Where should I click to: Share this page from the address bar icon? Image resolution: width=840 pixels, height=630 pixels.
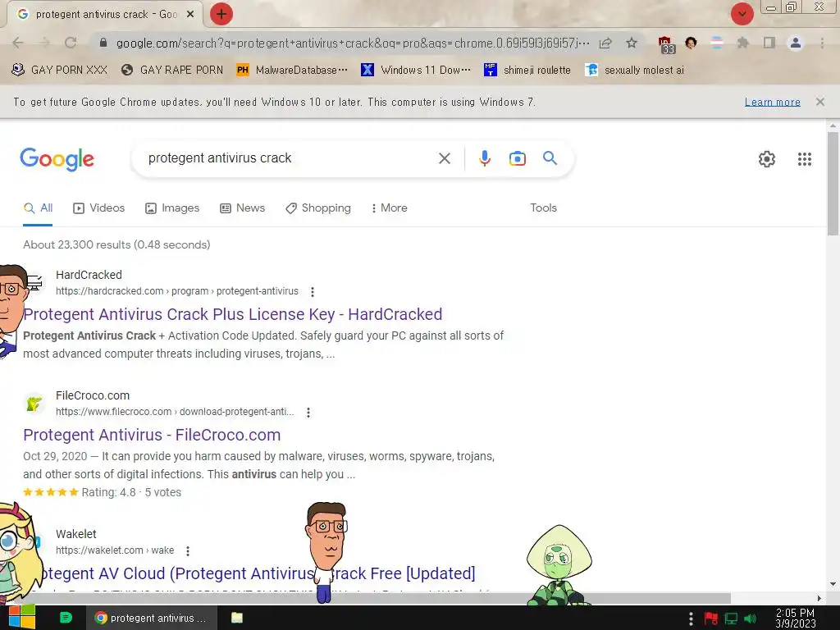coord(605,43)
